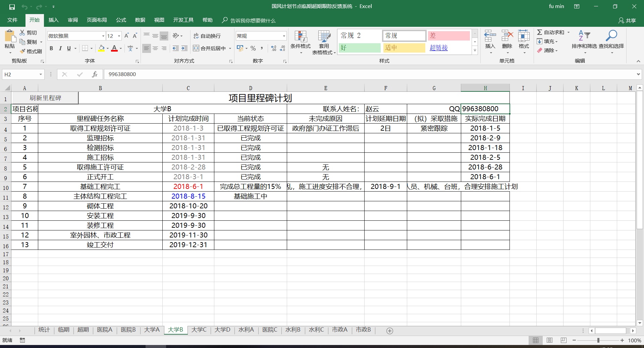Open the font name dropdown 微软雅黑
The height and width of the screenshot is (348, 644).
pos(103,36)
